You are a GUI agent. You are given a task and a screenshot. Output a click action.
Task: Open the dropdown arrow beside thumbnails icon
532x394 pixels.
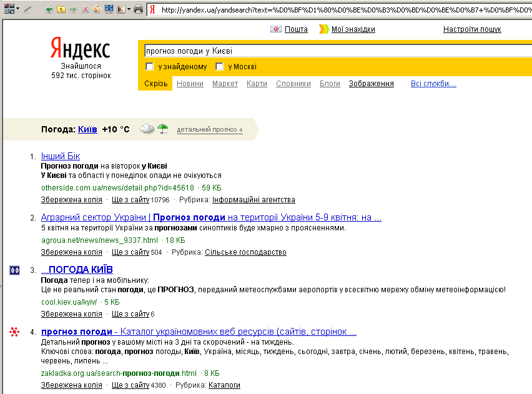(x=17, y=9)
